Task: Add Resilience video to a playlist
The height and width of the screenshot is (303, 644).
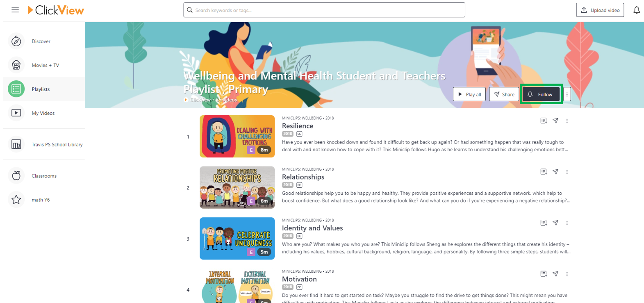Action: point(544,121)
